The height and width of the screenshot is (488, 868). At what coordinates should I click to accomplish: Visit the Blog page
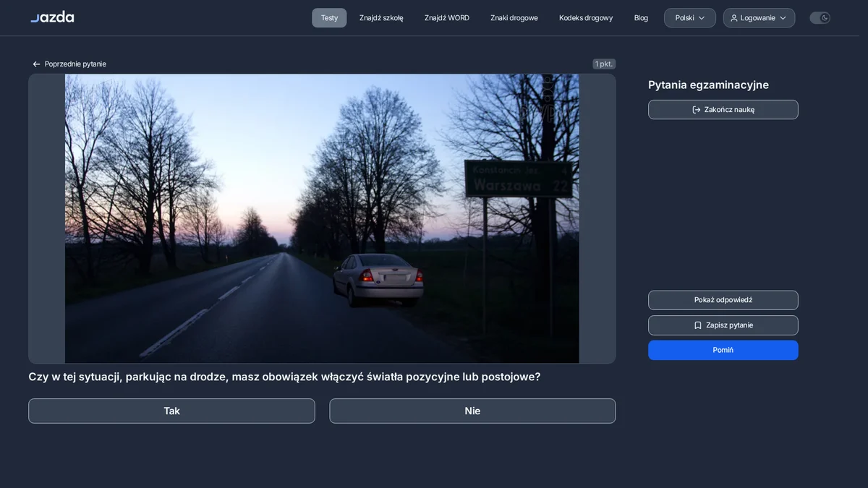[x=641, y=18]
